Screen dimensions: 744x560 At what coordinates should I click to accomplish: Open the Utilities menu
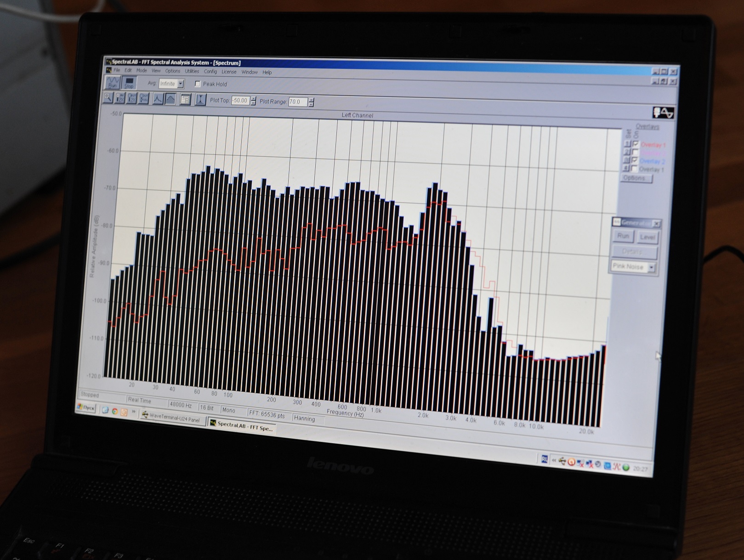[192, 71]
